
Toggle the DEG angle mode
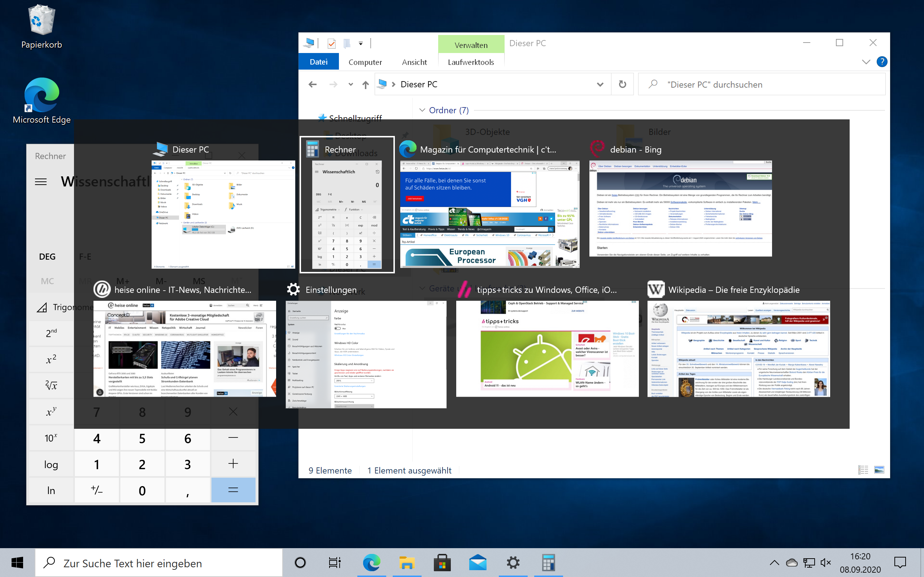[47, 257]
